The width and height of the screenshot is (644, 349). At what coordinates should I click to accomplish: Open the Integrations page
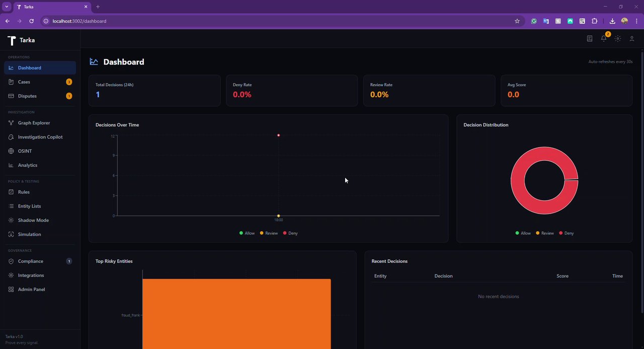click(x=40, y=275)
